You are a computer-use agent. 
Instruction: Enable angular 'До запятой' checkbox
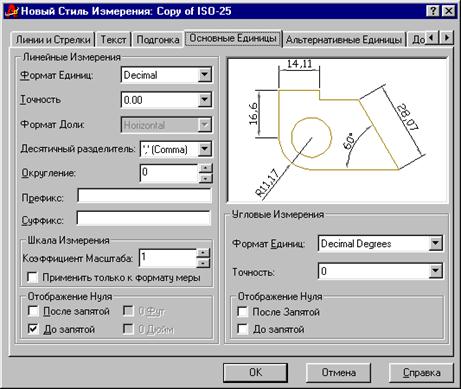242,329
